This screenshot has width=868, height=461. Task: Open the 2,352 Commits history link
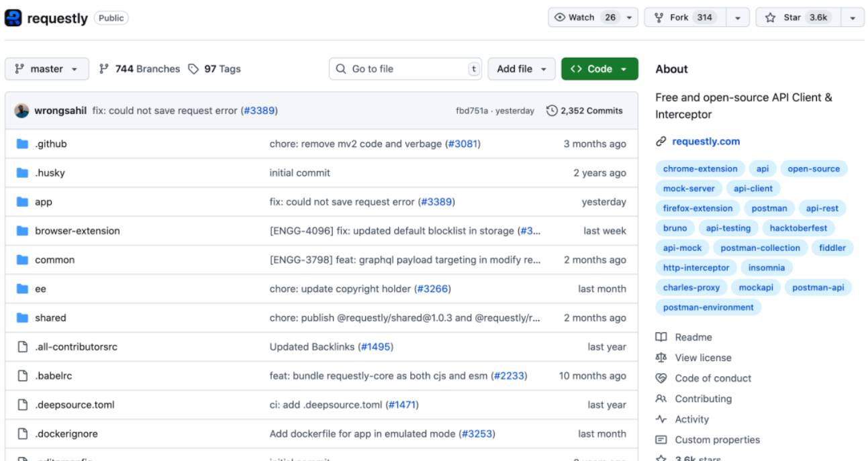pos(585,111)
